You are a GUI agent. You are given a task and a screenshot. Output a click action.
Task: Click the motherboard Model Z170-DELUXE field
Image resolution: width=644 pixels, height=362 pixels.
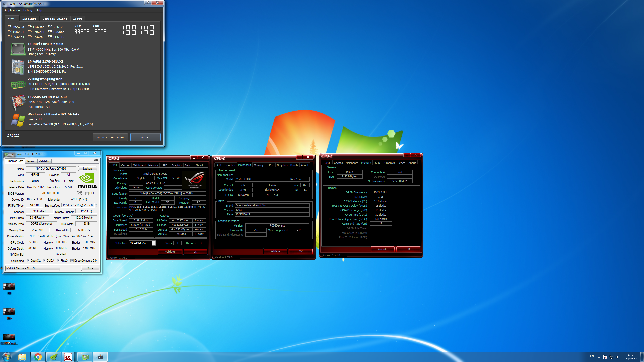tap(259, 179)
